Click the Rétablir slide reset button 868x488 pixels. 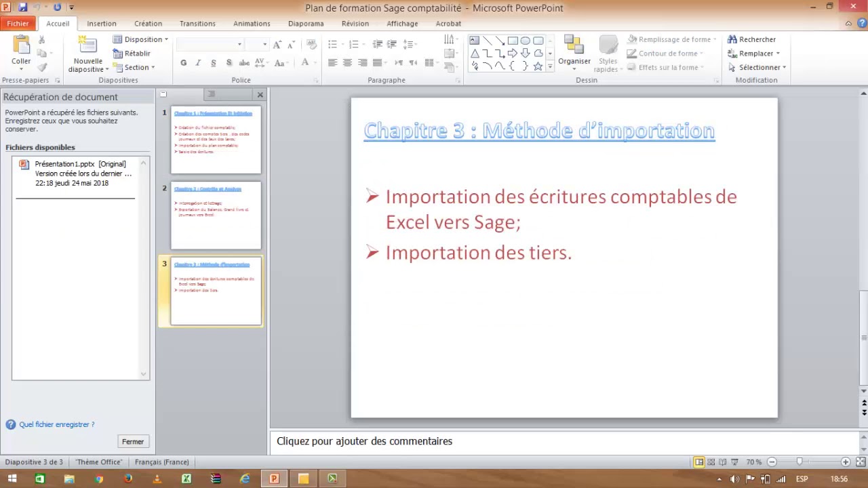click(132, 54)
